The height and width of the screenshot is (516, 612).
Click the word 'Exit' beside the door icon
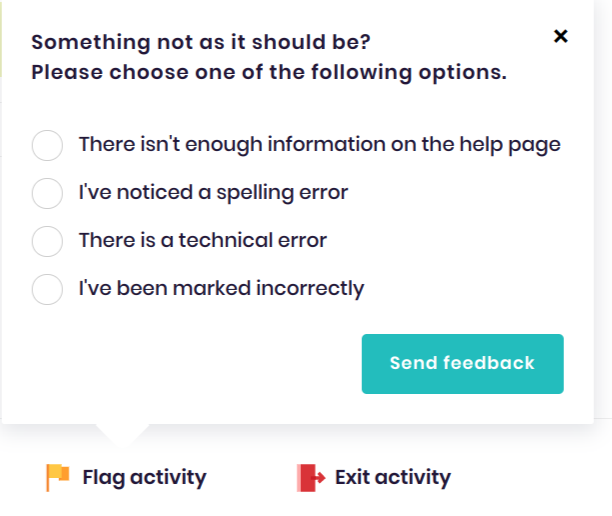point(352,477)
